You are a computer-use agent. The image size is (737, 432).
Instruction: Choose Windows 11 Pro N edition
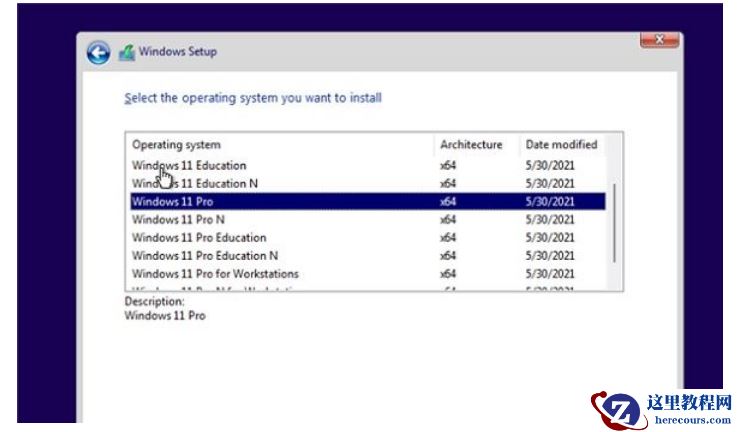368,220
